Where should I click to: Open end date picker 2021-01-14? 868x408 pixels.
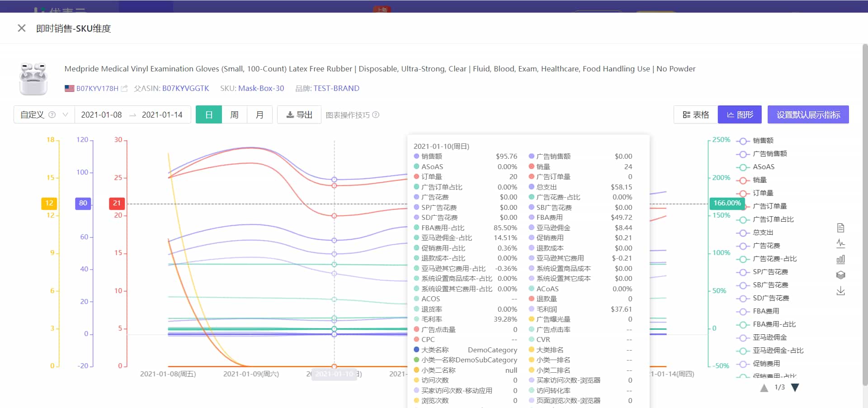coord(162,115)
